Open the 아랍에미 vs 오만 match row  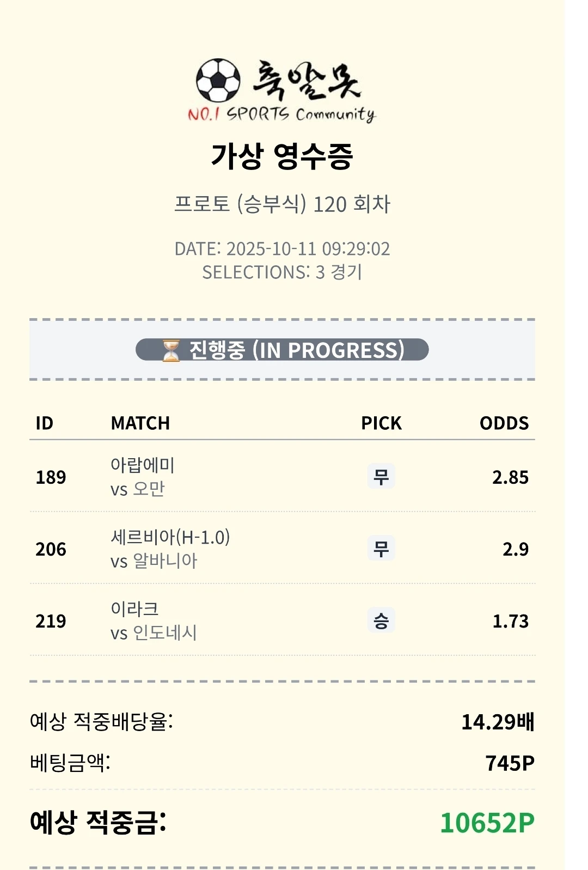coord(143,477)
